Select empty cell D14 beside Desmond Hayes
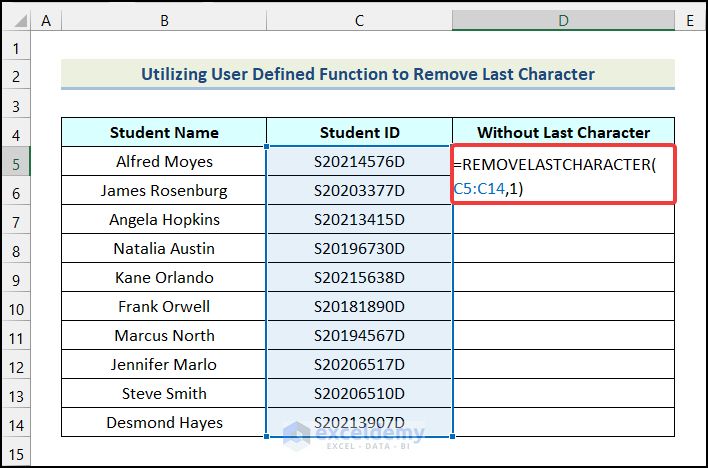Viewport: 708px width, 468px height. (564, 422)
